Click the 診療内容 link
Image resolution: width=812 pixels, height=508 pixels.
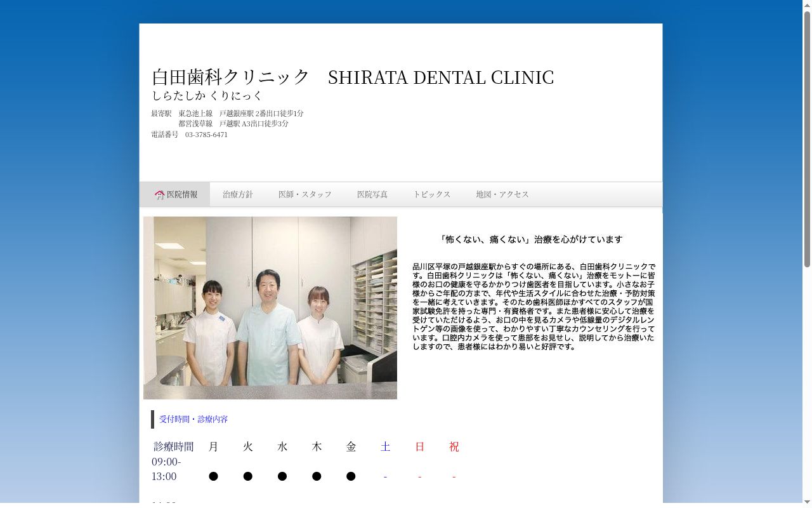pyautogui.click(x=213, y=419)
